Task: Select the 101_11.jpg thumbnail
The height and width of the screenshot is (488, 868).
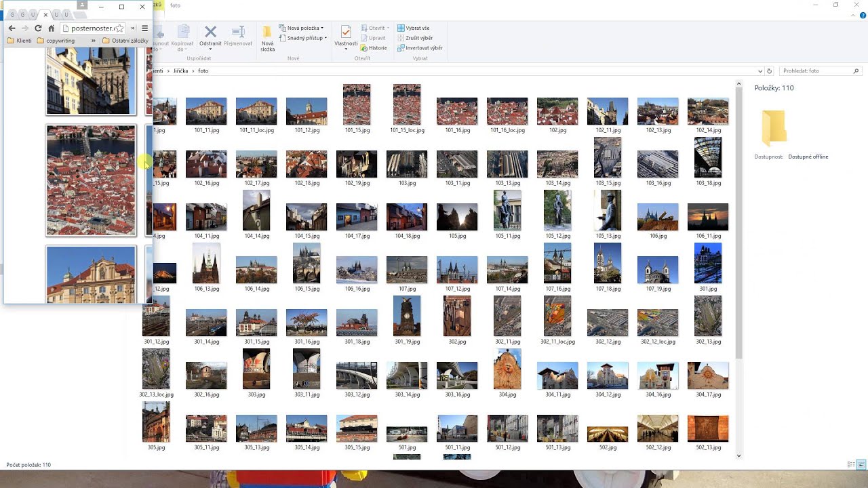Action: tap(206, 111)
